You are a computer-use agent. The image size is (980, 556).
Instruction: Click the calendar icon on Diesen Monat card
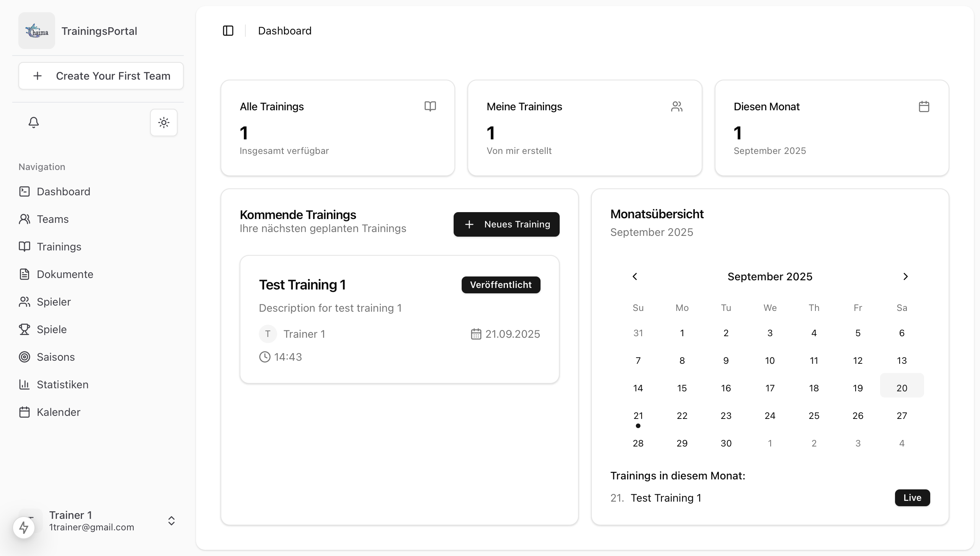pyautogui.click(x=924, y=106)
